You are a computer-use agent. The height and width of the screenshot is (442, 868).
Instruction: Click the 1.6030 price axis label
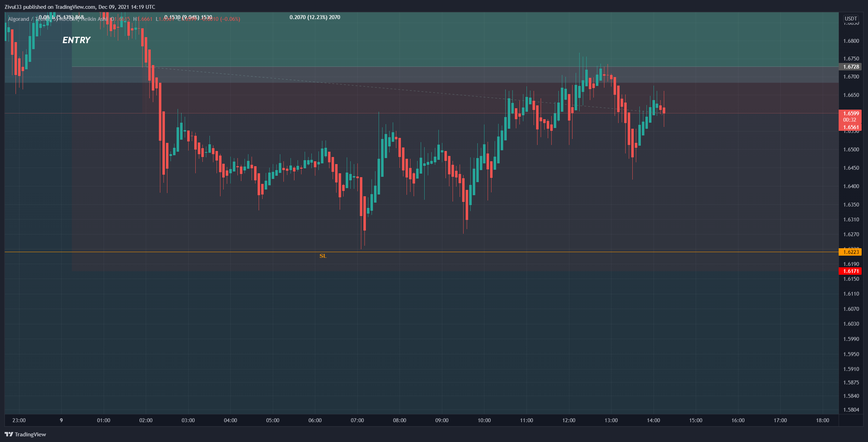coord(851,324)
